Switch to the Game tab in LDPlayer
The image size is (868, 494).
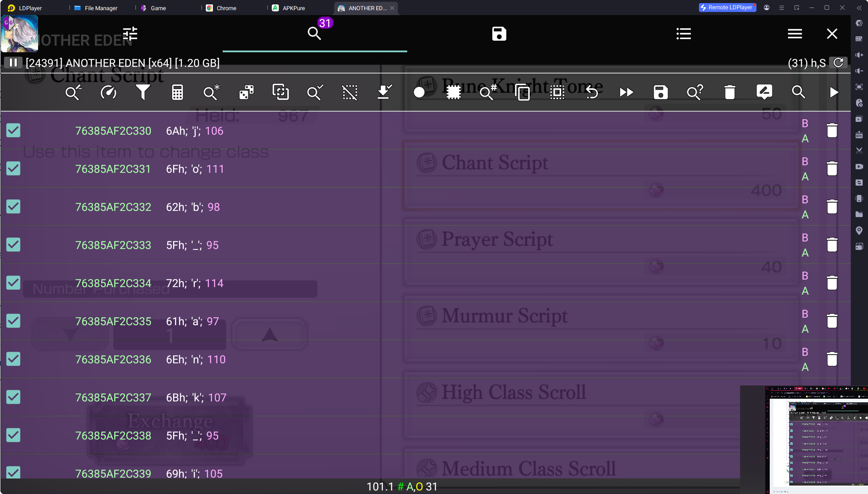click(x=153, y=8)
